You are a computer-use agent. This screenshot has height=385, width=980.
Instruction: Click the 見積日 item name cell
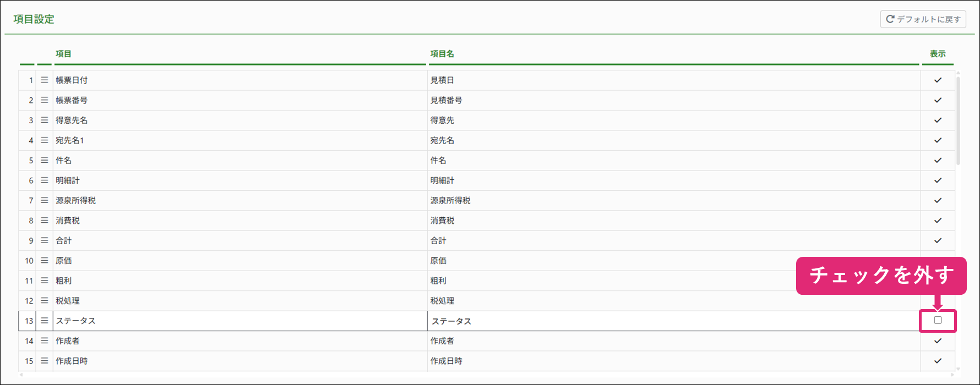click(442, 80)
